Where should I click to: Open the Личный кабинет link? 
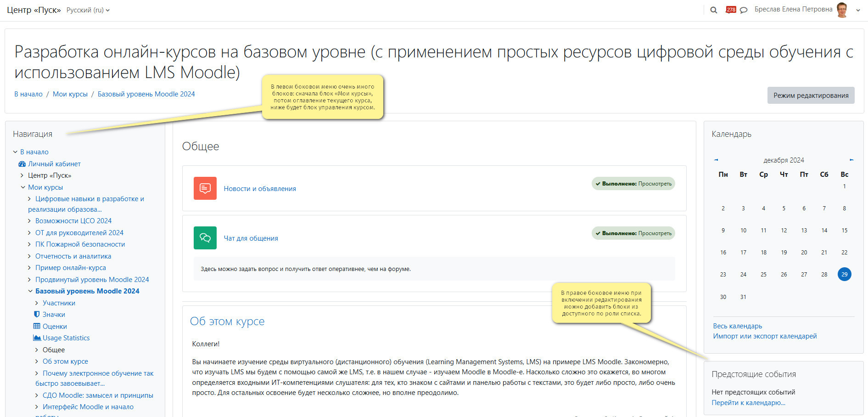pos(54,164)
